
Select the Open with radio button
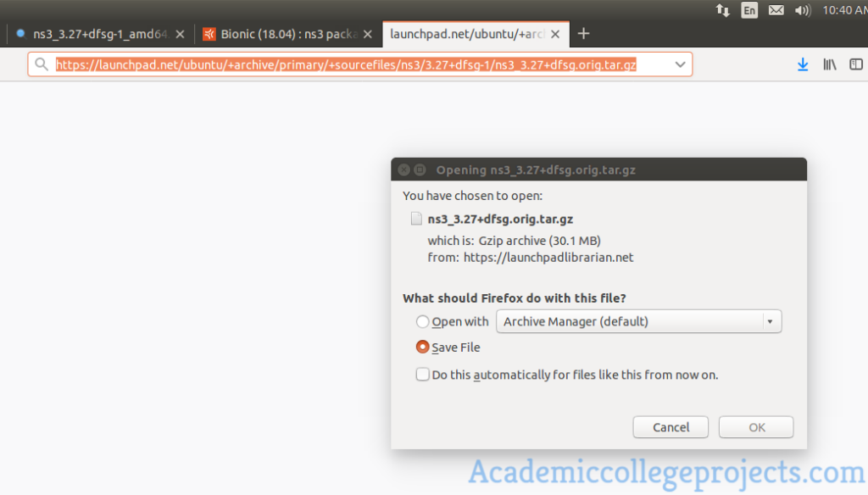coord(422,322)
